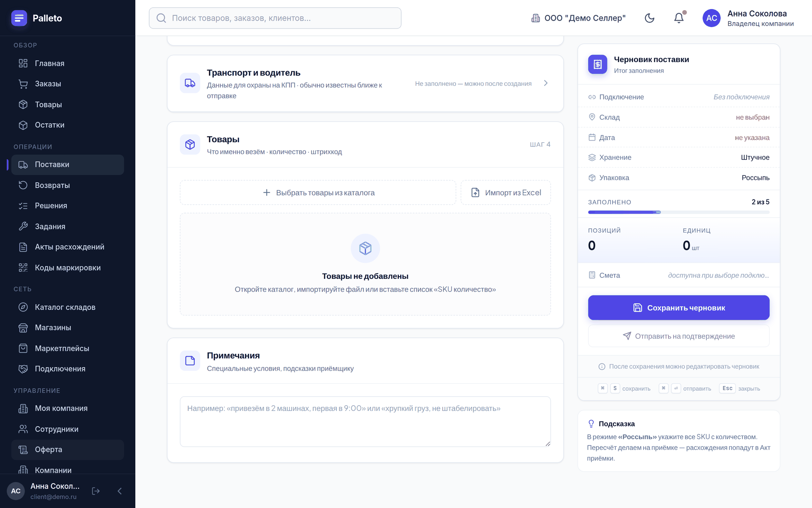Click the Заполнено progress bar
The height and width of the screenshot is (508, 812).
tap(679, 212)
